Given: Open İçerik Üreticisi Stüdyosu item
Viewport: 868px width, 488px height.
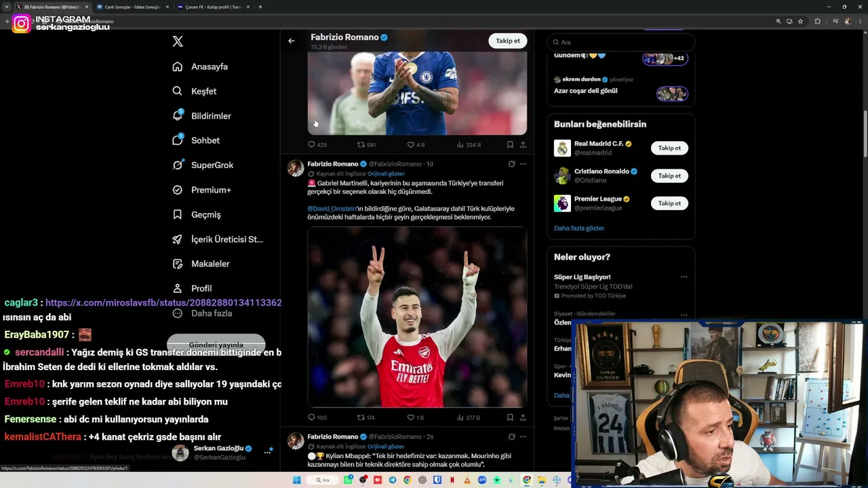Looking at the screenshot, I should tap(218, 239).
